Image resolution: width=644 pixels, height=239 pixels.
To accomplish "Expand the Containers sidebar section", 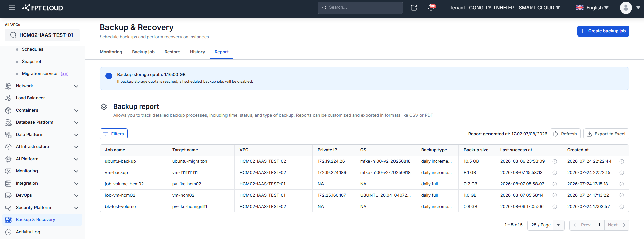I will (76, 111).
